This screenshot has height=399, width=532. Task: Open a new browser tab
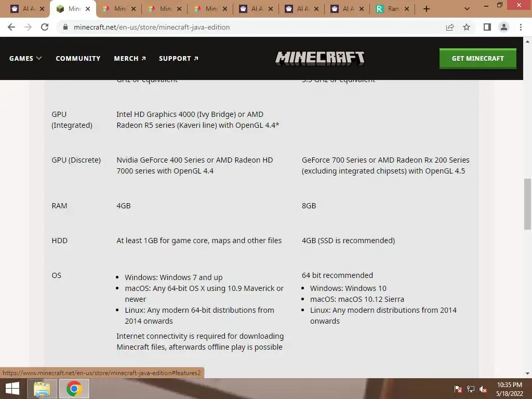pos(427,9)
